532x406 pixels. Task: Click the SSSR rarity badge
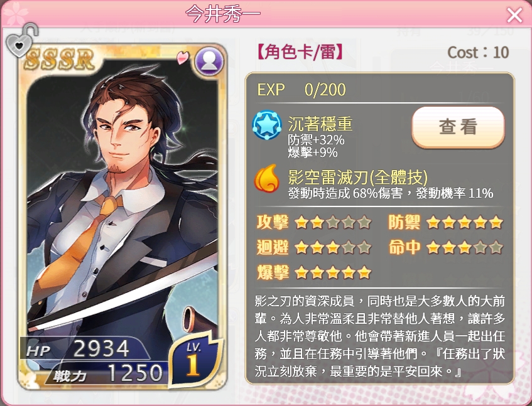click(x=59, y=60)
